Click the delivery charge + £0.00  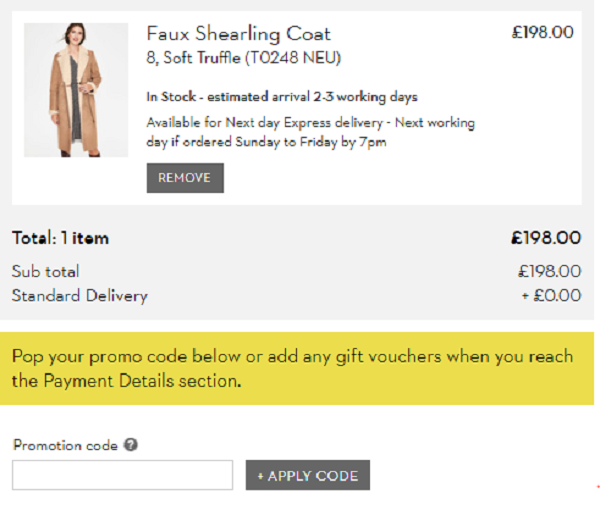tap(551, 295)
